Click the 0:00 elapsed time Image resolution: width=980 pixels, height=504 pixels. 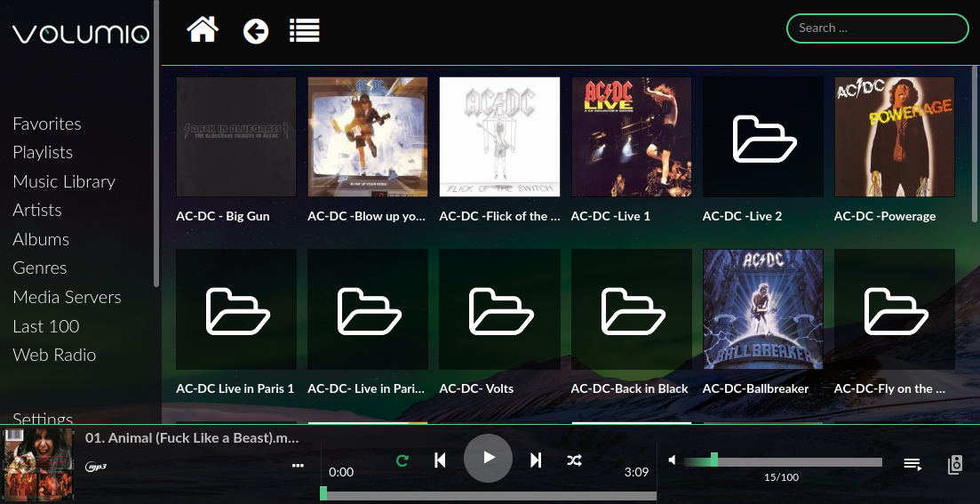341,473
